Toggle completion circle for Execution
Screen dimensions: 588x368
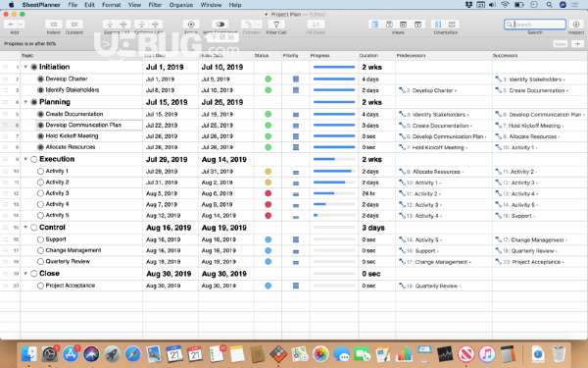click(x=33, y=159)
